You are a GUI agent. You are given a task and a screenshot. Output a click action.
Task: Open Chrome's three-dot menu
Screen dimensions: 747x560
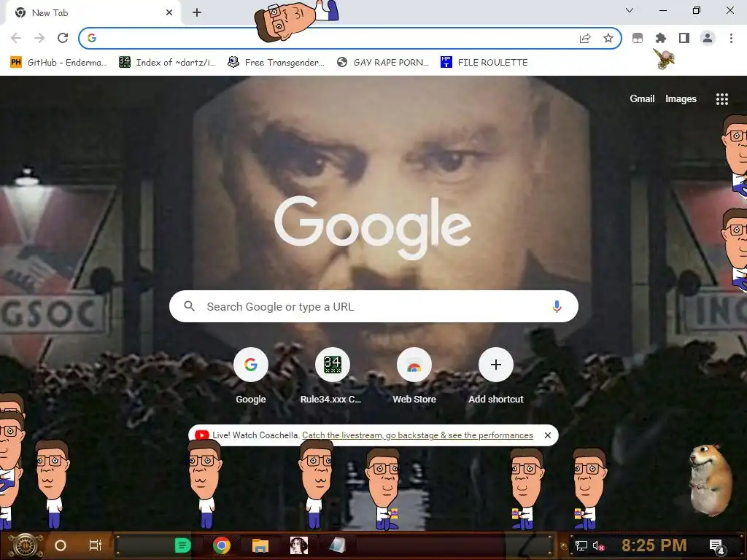731,38
